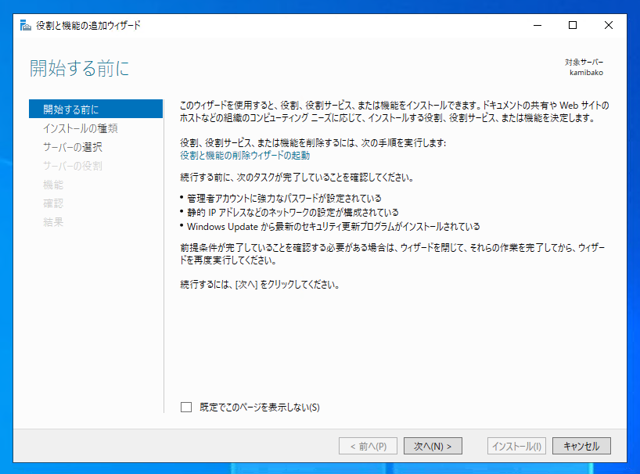Maximize the wizard window
640x474 pixels.
tap(573, 25)
